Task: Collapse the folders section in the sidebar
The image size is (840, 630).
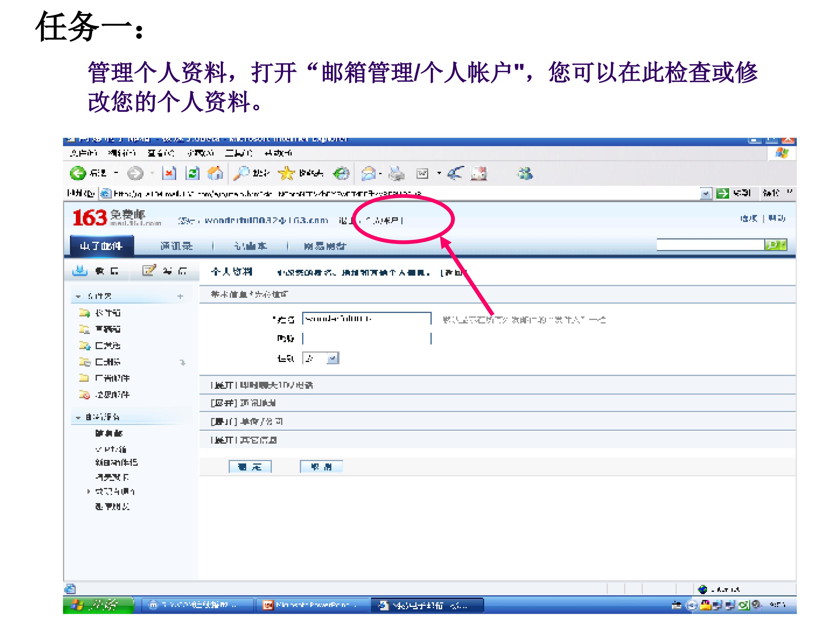Action: [x=78, y=296]
